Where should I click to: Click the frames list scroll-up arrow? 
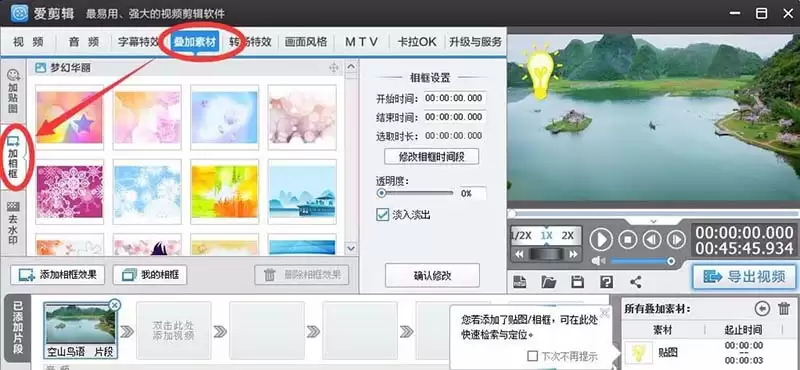pyautogui.click(x=351, y=67)
